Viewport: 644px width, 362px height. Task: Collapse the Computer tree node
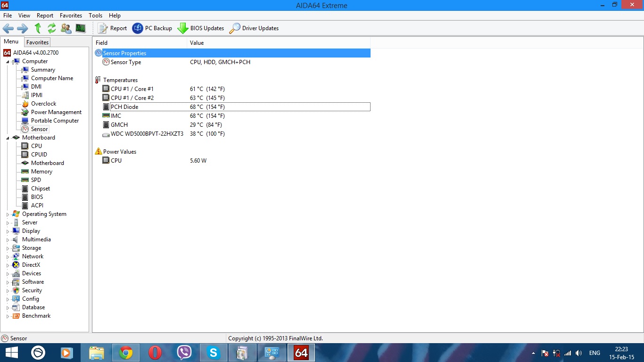(x=8, y=62)
